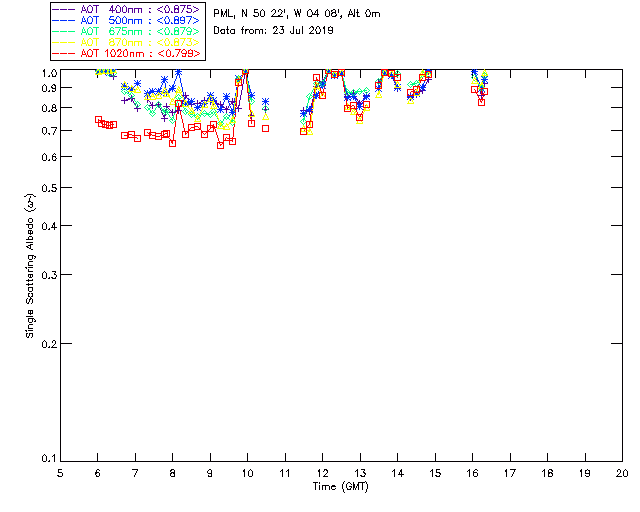The image size is (640, 512).
Task: Click the PML location header text
Action: pyautogui.click(x=297, y=14)
